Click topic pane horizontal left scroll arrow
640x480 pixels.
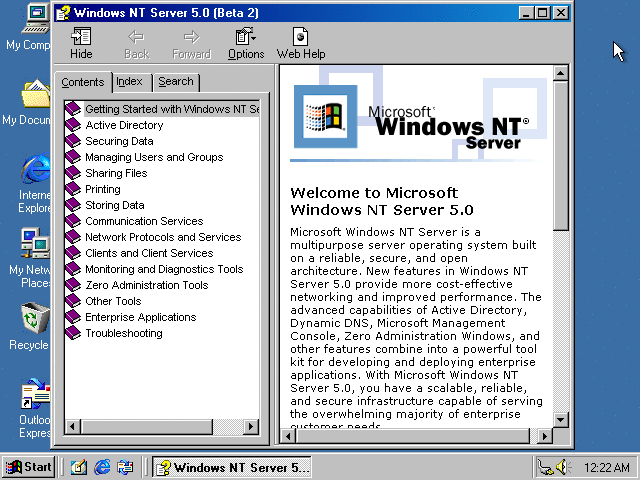[x=288, y=436]
